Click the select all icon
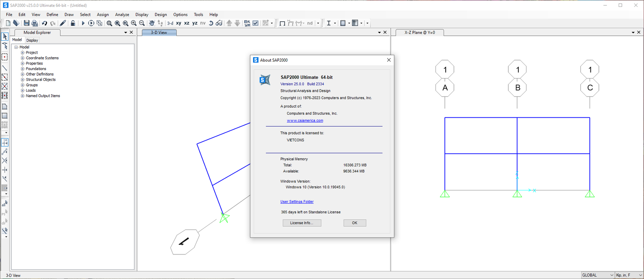 tap(5, 204)
